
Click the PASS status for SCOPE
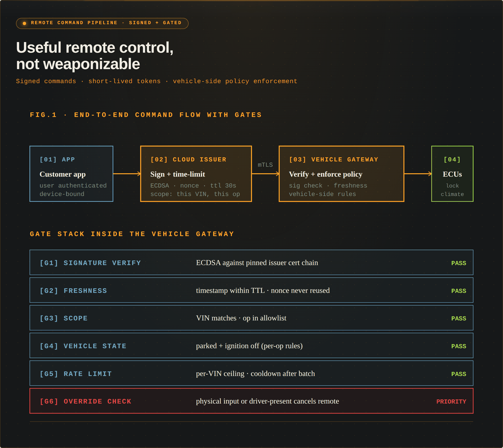[x=459, y=318]
